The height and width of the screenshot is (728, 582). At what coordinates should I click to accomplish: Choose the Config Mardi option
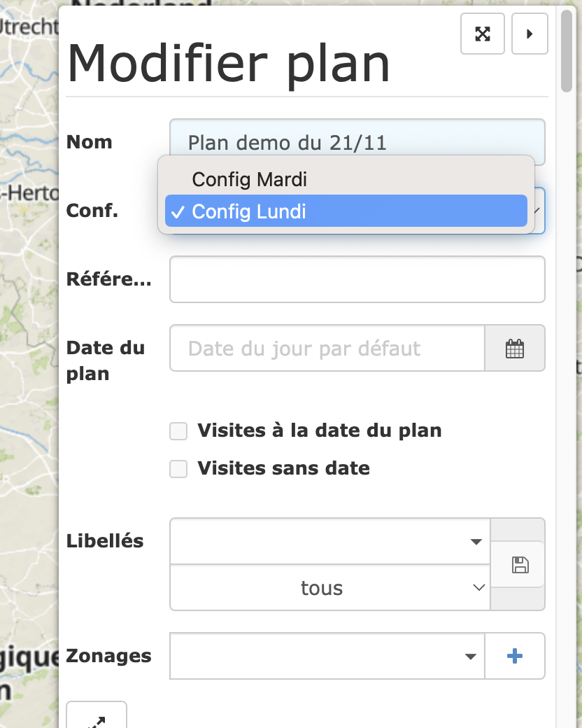[250, 179]
